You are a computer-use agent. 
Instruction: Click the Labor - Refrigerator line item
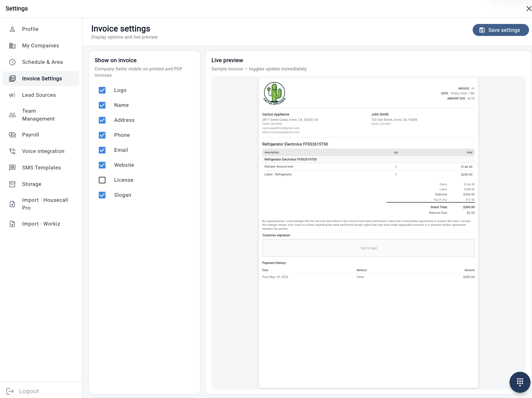tap(368, 174)
